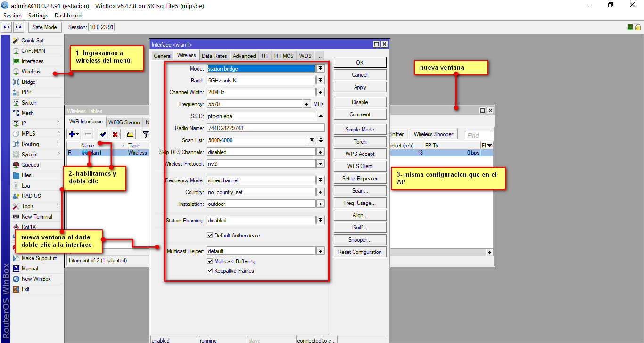Uncheck the Multicast Buffering checkbox

coord(210,261)
